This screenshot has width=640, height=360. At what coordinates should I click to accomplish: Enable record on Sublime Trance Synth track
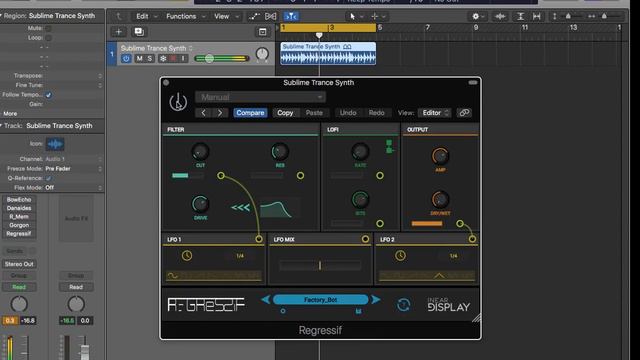tap(173, 59)
